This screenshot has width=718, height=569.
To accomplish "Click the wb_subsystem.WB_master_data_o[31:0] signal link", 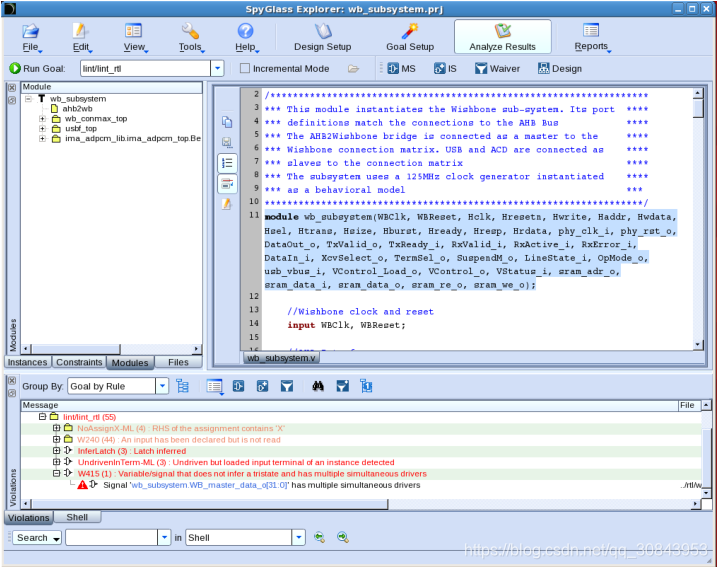I will (209, 485).
